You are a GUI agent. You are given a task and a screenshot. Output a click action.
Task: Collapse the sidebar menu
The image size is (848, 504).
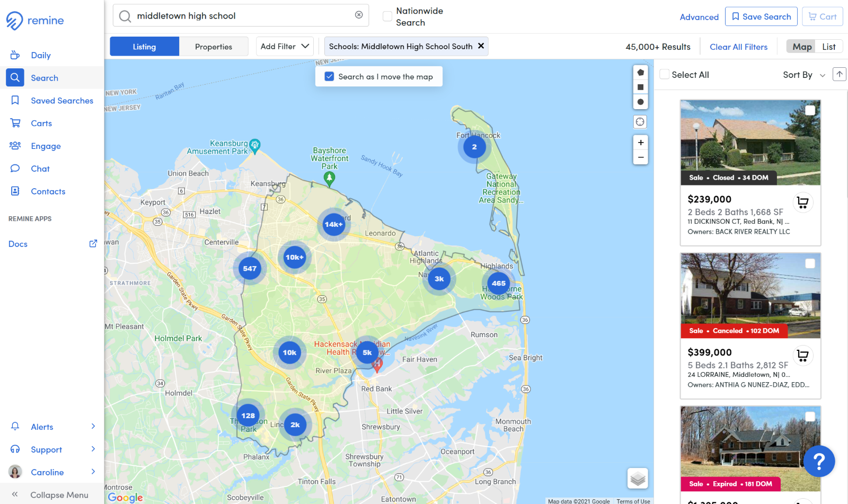[x=51, y=494]
